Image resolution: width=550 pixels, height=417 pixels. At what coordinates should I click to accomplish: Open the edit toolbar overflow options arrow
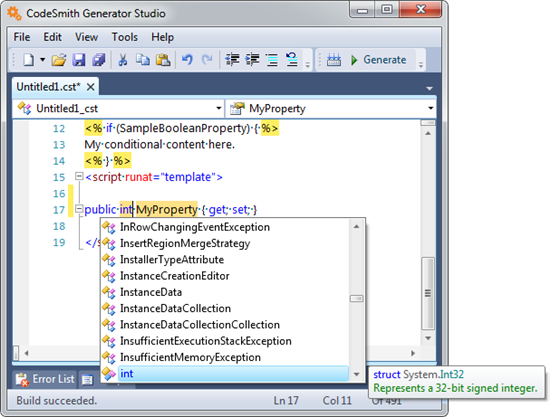(308, 64)
